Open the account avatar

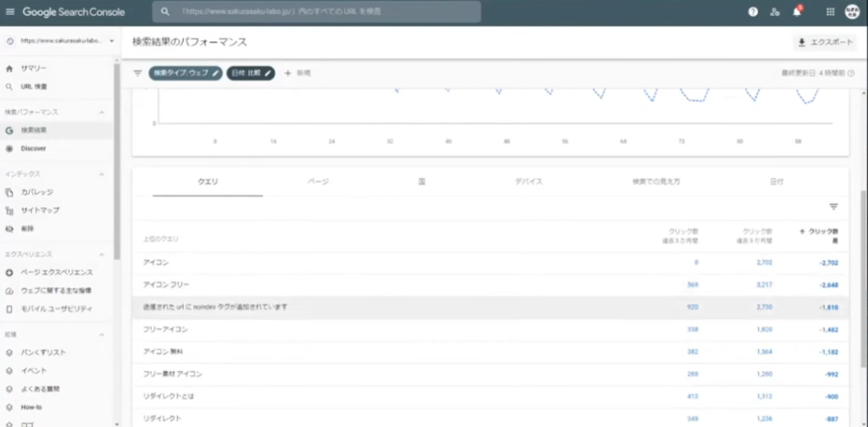(x=853, y=12)
